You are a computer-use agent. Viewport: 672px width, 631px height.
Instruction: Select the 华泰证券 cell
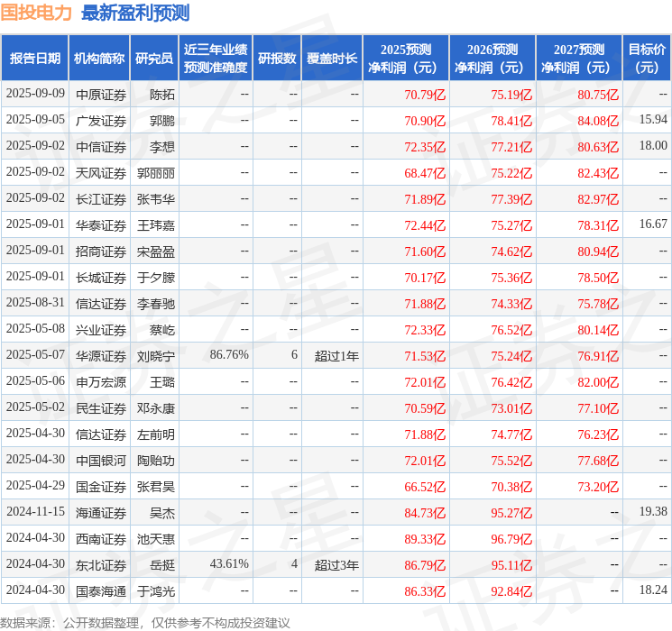click(101, 225)
